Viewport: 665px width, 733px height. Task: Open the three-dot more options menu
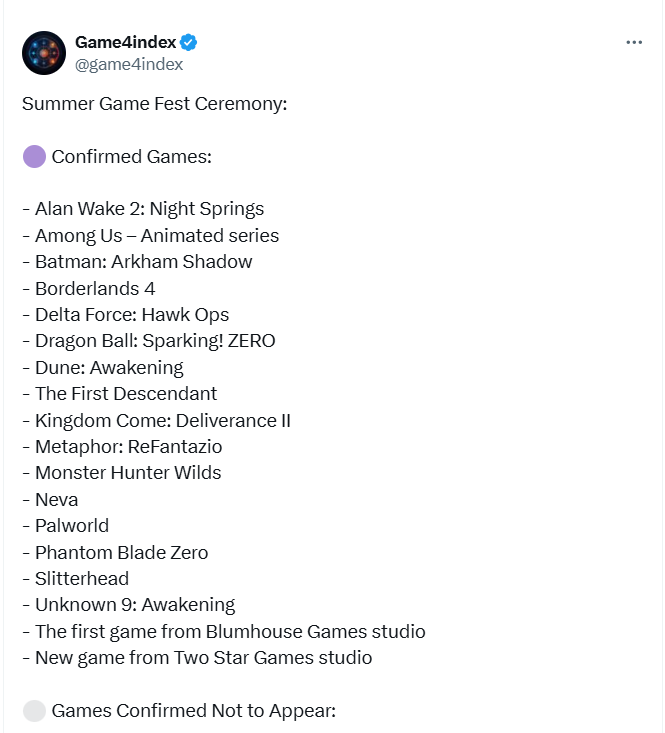[634, 43]
